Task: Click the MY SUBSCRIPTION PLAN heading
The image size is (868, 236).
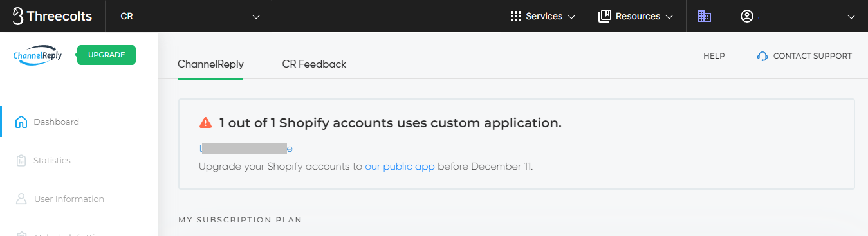Action: [x=240, y=220]
